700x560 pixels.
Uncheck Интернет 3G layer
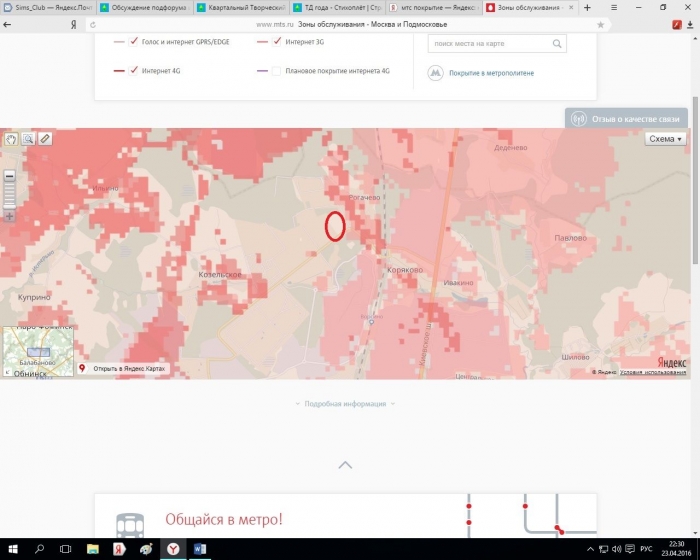point(277,42)
